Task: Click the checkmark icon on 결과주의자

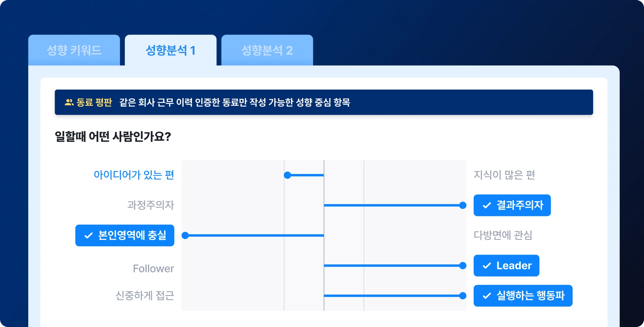Action: tap(487, 205)
